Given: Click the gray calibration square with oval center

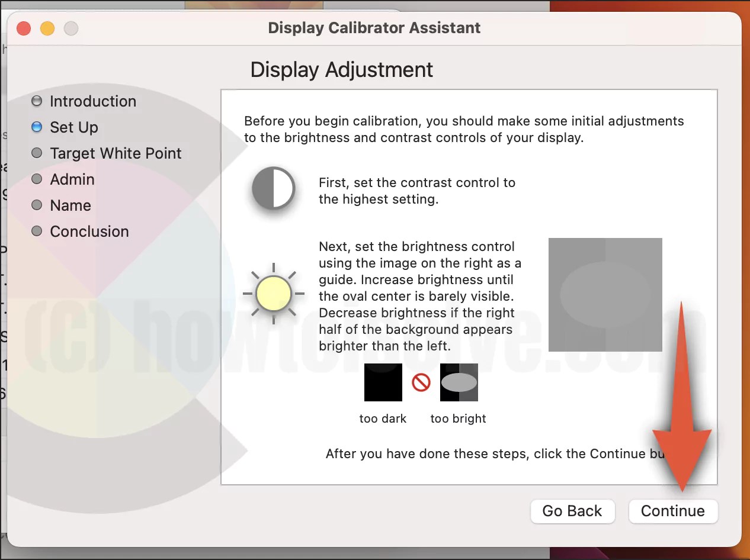Looking at the screenshot, I should pos(605,294).
